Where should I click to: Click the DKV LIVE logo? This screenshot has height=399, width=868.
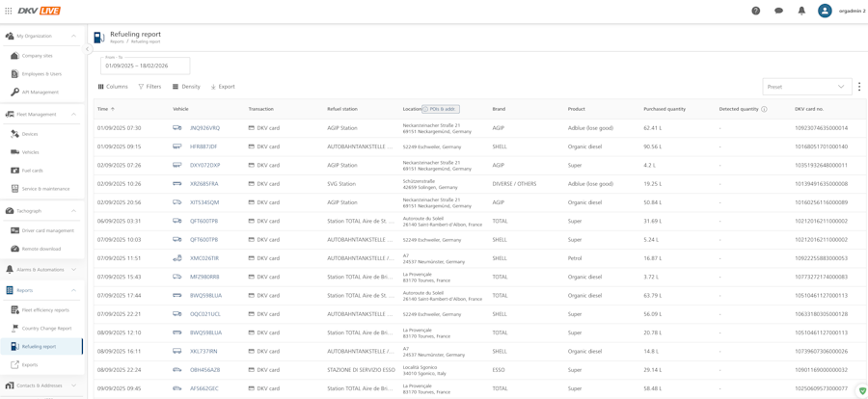coord(40,11)
